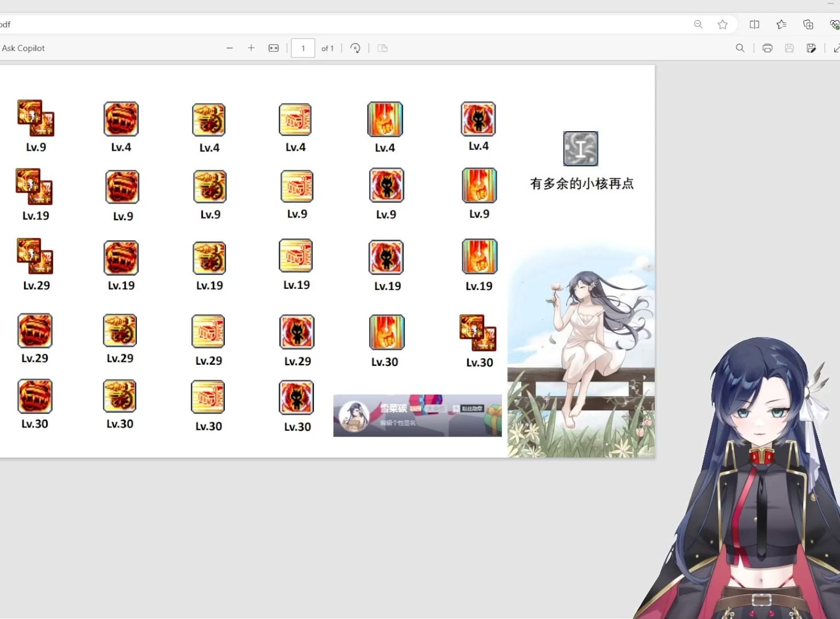Rotate the PDF page
840x619 pixels.
click(355, 48)
